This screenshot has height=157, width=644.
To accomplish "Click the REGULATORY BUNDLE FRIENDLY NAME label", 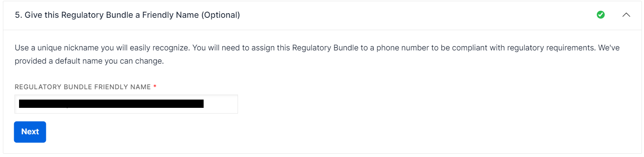I will 83,87.
